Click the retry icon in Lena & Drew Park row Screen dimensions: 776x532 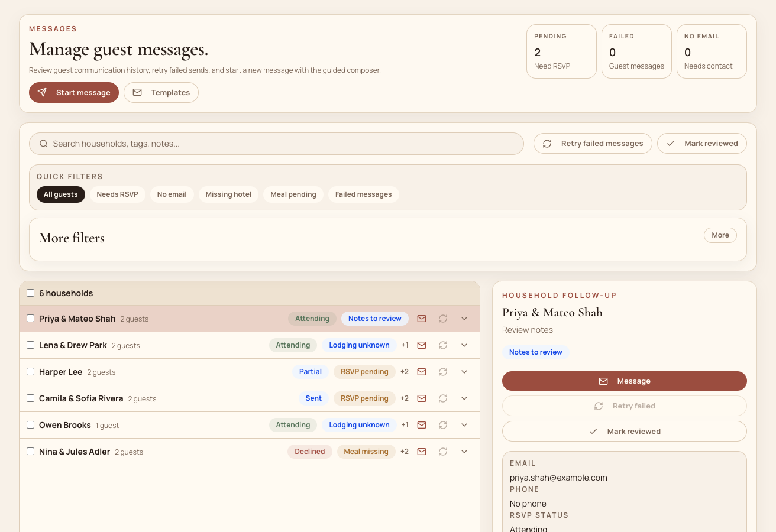tap(443, 345)
